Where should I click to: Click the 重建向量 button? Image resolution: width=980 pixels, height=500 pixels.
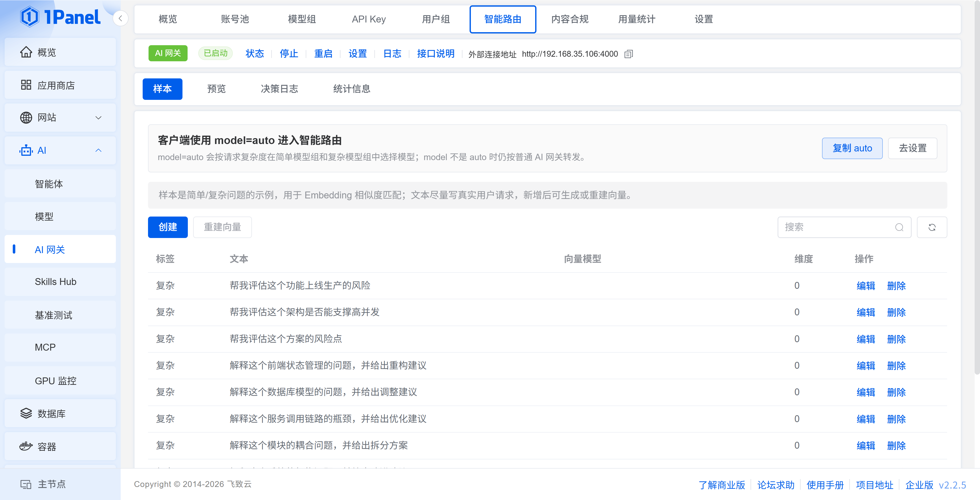(x=223, y=227)
